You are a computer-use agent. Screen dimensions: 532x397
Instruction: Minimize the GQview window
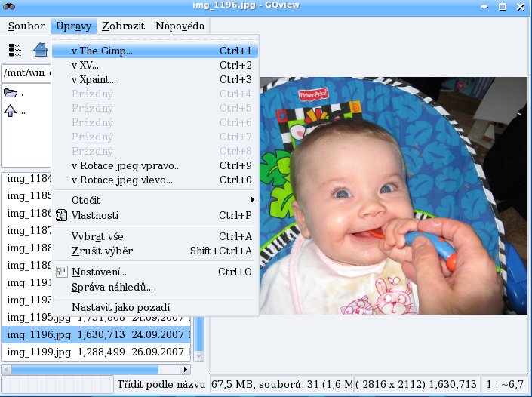point(484,7)
